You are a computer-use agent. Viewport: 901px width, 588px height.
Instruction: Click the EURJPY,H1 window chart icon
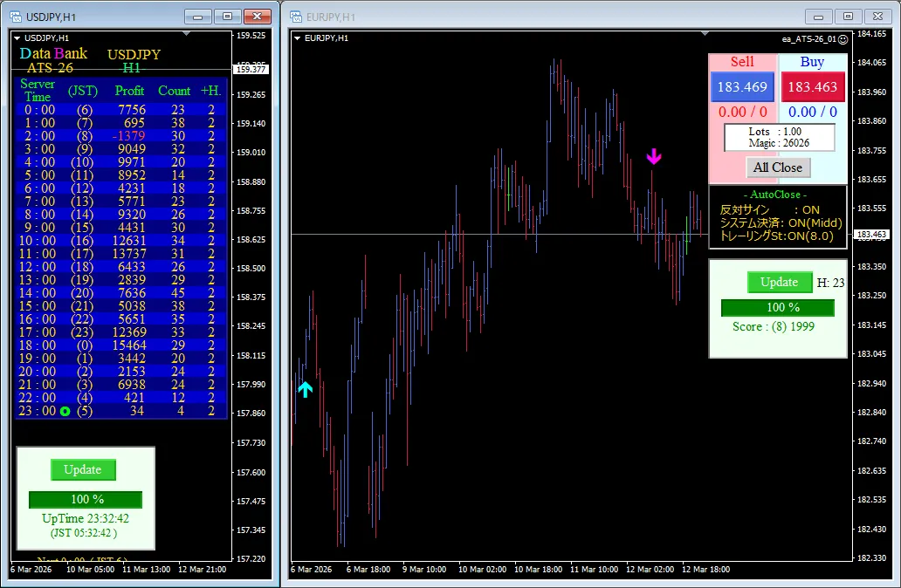click(x=296, y=17)
